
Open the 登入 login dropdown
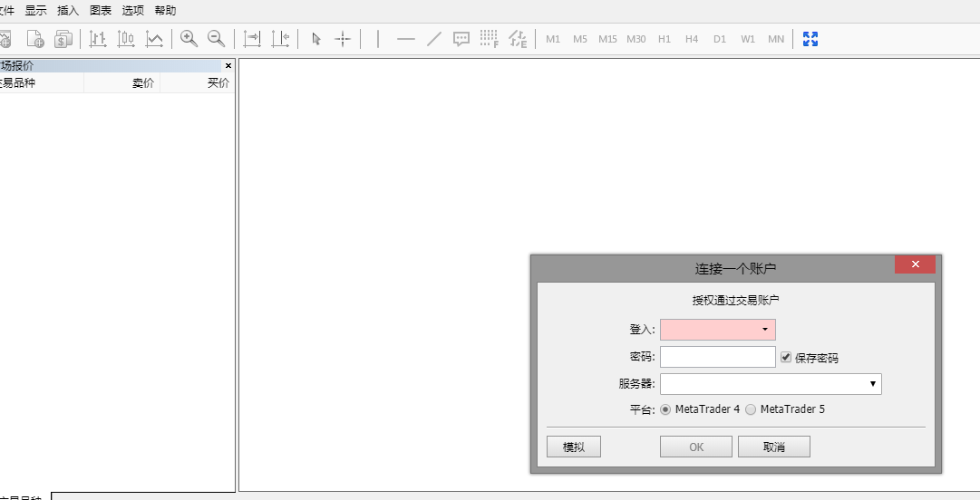click(x=764, y=330)
